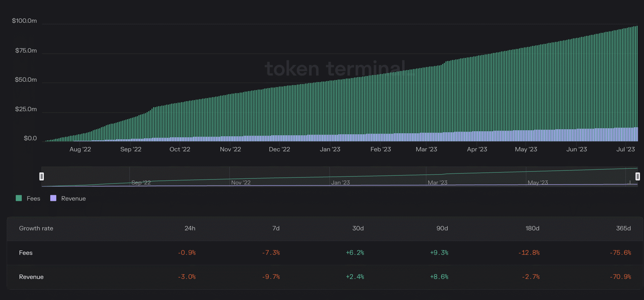644x300 pixels.
Task: Click the Fees 30d value +6.2%
Action: click(x=355, y=253)
